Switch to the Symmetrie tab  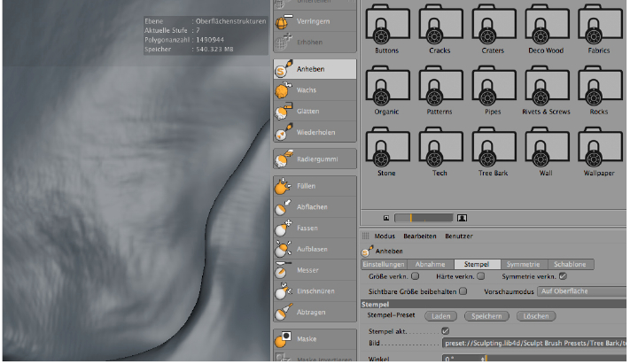[524, 264]
